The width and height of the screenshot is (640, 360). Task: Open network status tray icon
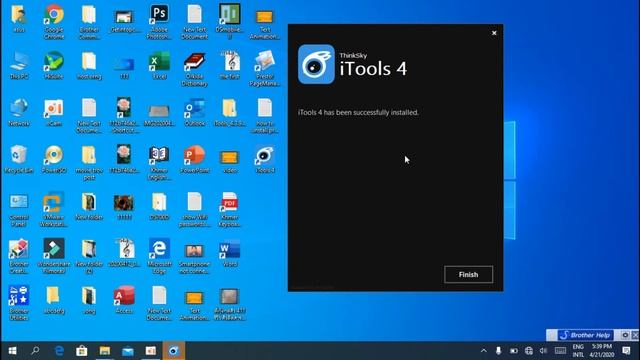pos(529,351)
